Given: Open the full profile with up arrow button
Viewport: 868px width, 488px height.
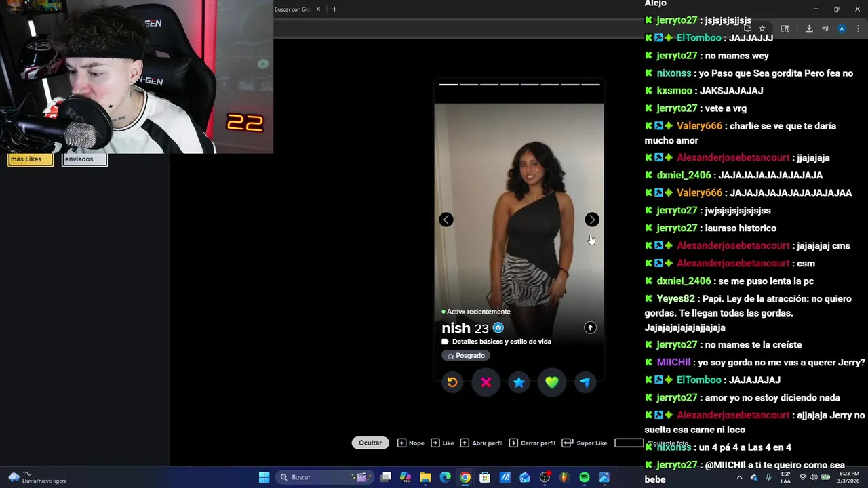Looking at the screenshot, I should pyautogui.click(x=590, y=327).
